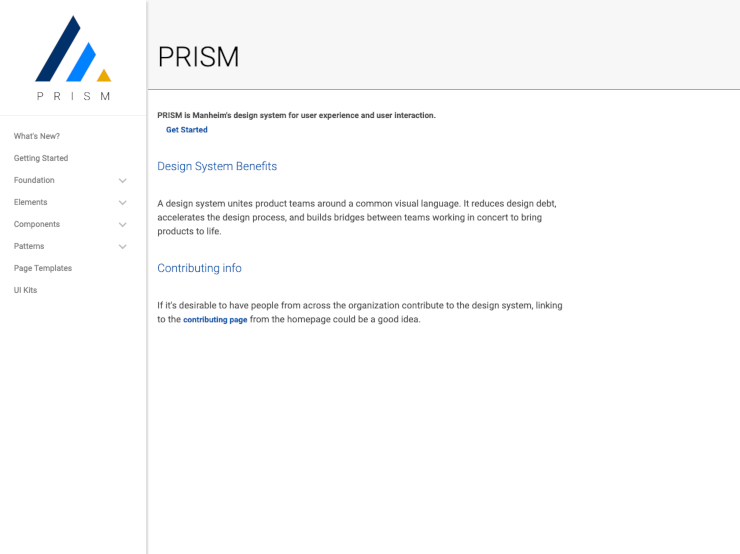Select Foundation in the sidebar
740x554 pixels.
34,180
